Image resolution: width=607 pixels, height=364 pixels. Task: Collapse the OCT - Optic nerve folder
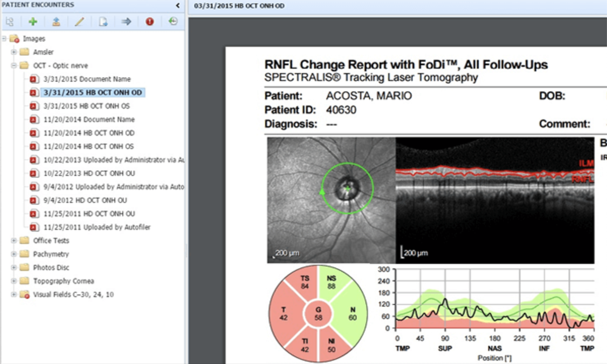tap(14, 66)
